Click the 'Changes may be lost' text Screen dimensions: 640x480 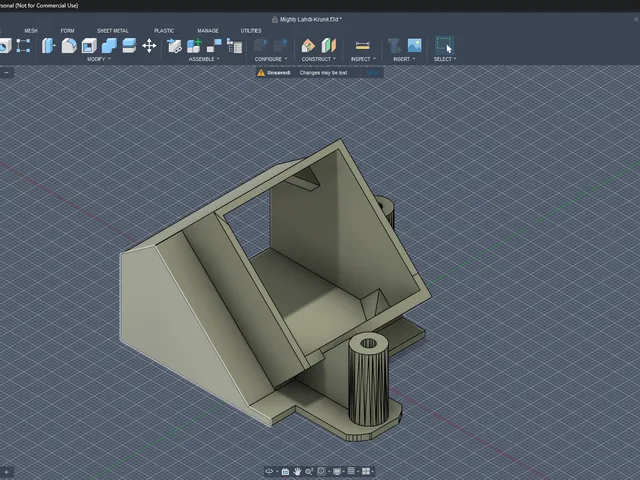point(323,73)
